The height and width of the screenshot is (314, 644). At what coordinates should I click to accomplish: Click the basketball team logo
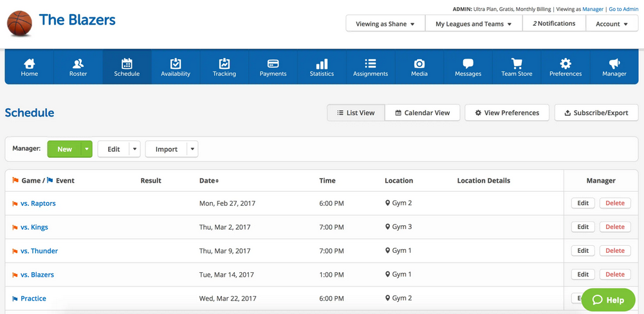[20, 23]
